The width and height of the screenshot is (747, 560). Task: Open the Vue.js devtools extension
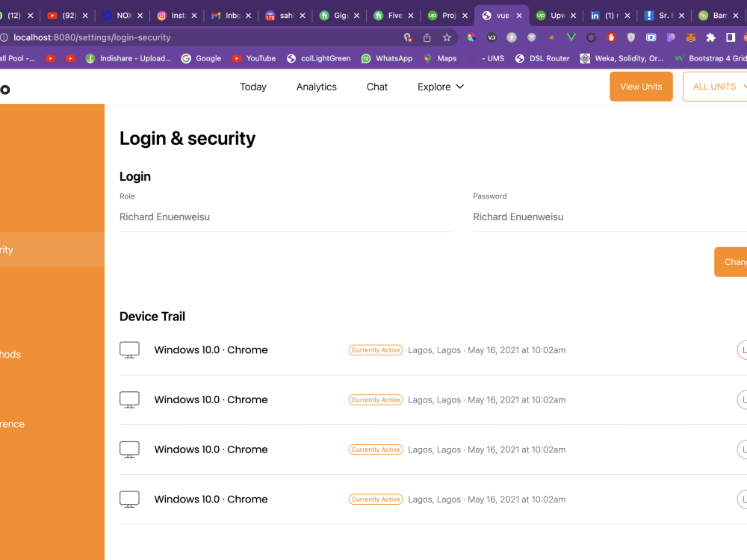(x=571, y=37)
